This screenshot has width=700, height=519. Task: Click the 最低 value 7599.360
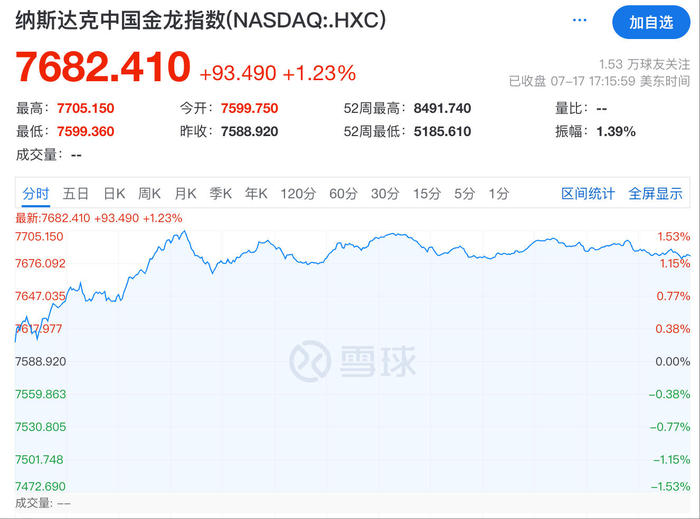click(85, 131)
